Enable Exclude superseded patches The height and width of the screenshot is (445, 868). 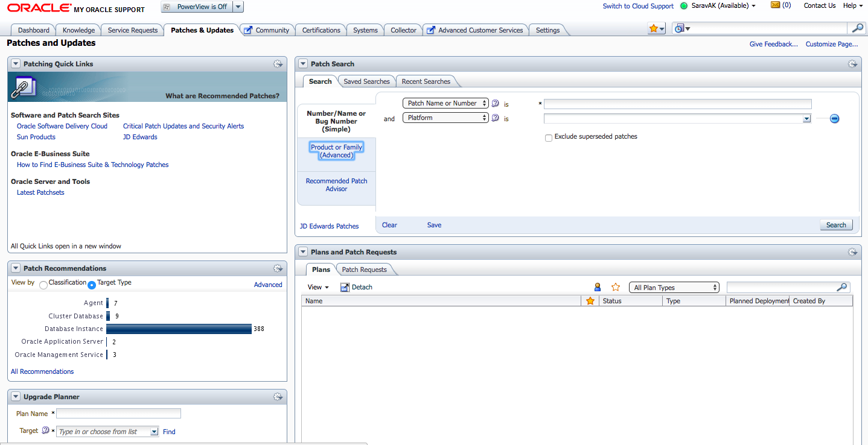tap(549, 137)
